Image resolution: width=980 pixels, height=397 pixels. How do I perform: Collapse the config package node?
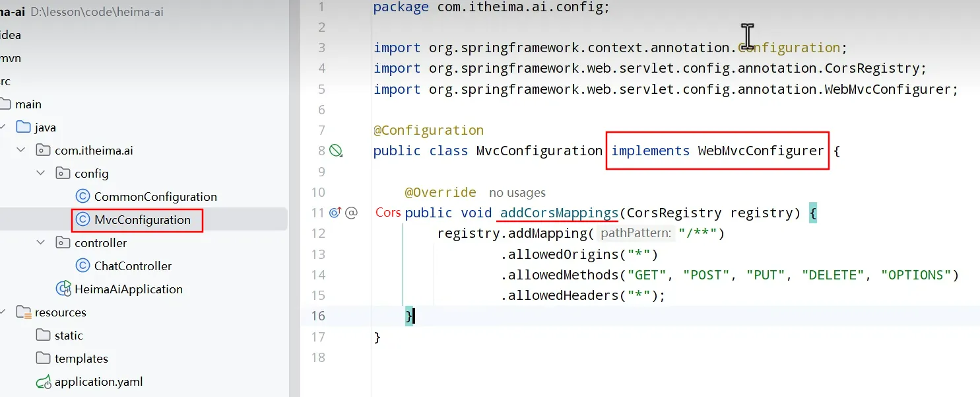41,174
